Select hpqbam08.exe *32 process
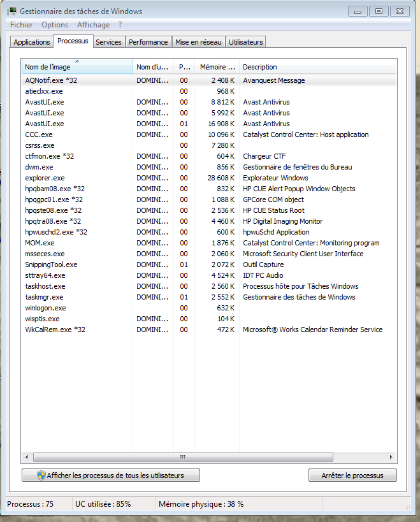Image resolution: width=420 pixels, height=522 pixels. click(209, 189)
